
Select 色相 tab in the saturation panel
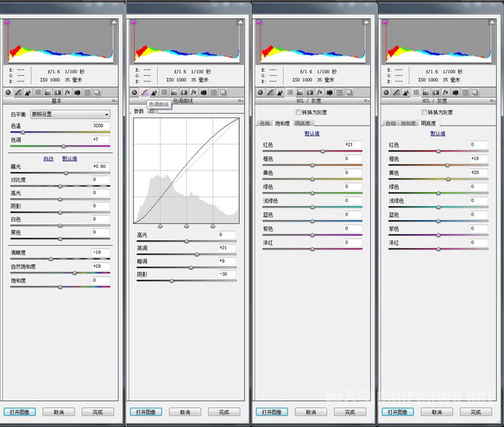pos(265,124)
